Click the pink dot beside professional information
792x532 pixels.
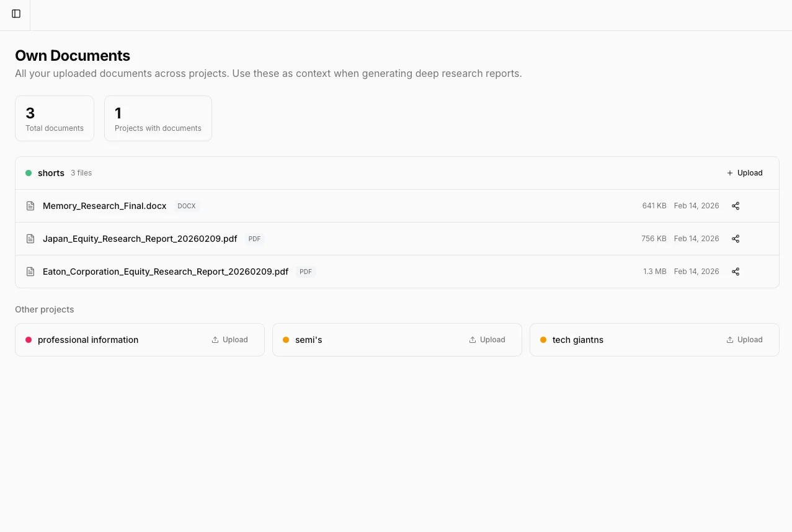pos(29,340)
